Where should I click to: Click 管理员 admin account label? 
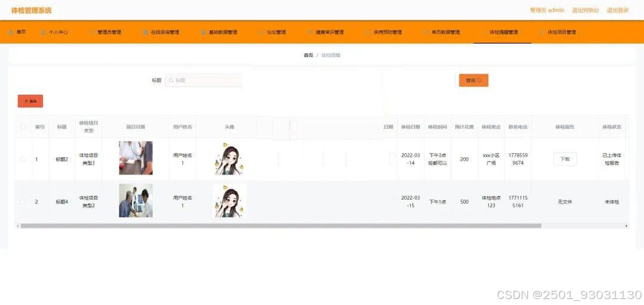coord(547,10)
